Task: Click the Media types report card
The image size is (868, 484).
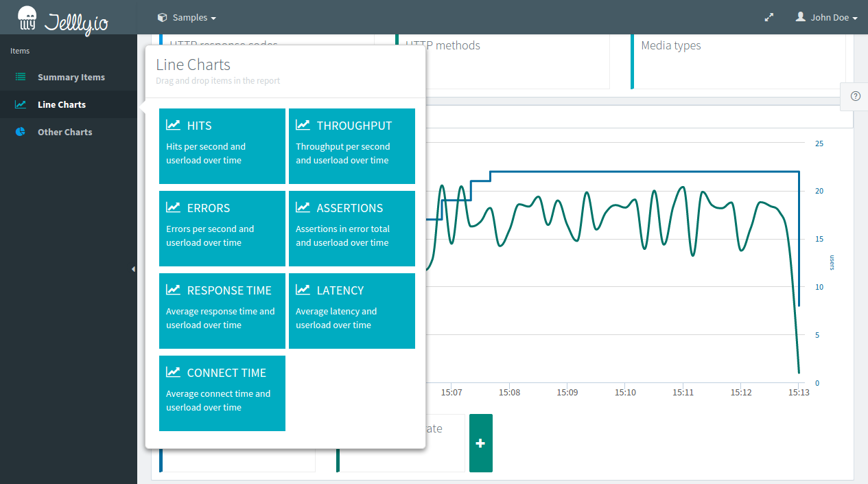Action: pos(738,60)
